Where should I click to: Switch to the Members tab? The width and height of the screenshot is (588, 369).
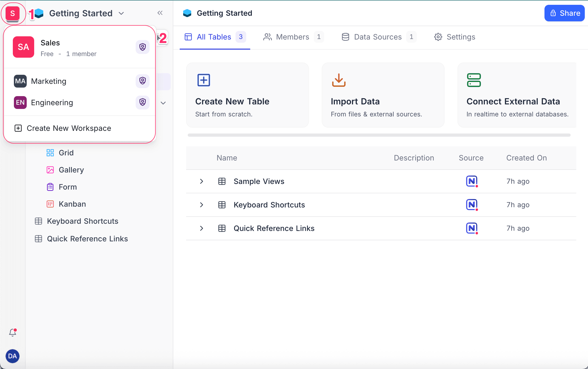(x=293, y=37)
